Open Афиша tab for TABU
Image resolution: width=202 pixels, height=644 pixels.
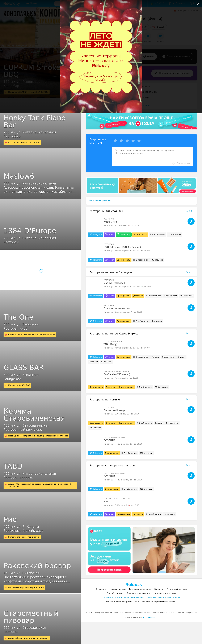[x=155, y=357]
